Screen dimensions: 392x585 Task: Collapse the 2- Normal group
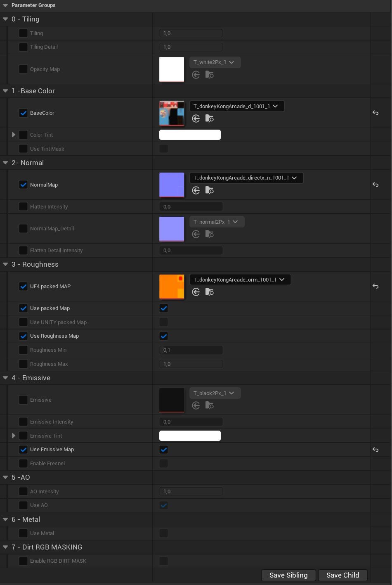[x=5, y=163]
